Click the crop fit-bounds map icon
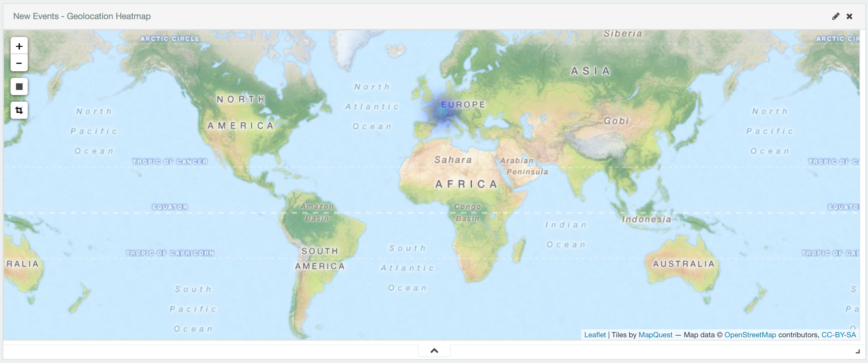868x363 pixels. (x=19, y=110)
